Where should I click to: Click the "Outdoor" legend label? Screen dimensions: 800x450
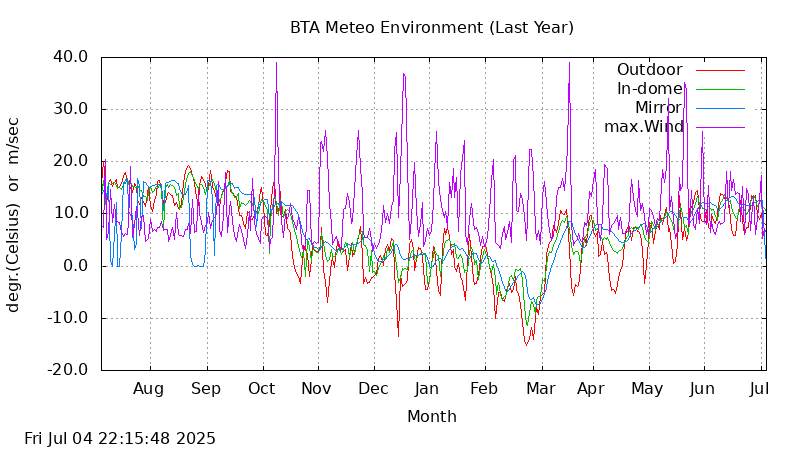point(649,69)
